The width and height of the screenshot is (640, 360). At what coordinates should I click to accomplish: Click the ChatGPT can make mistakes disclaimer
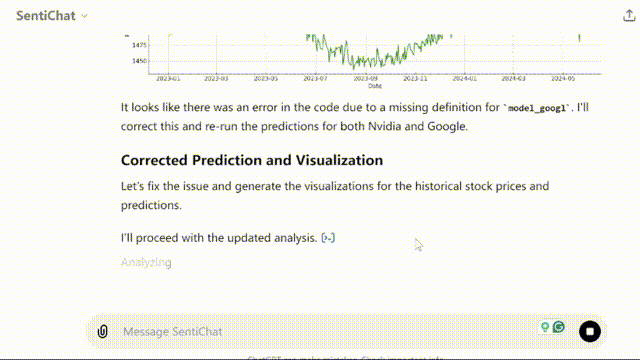[345, 358]
